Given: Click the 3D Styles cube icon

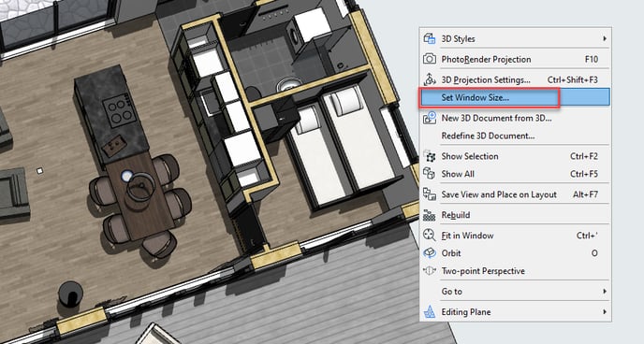Looking at the screenshot, I should tap(430, 38).
